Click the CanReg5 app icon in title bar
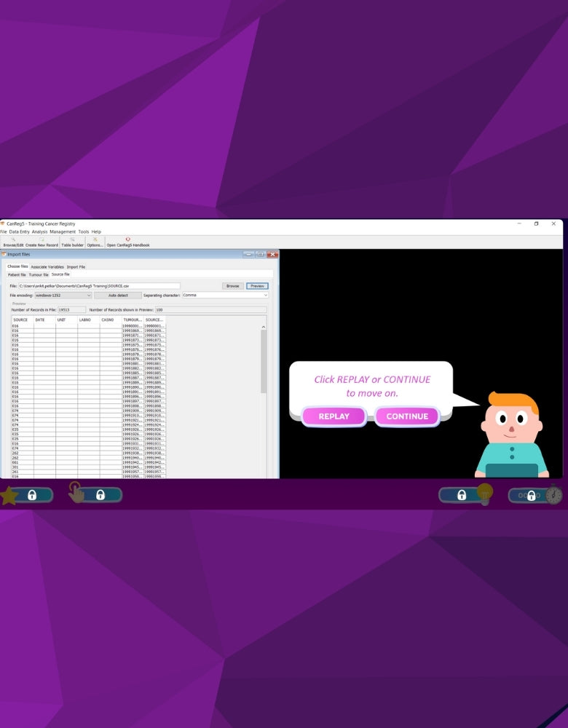This screenshot has width=568, height=728. [x=3, y=223]
